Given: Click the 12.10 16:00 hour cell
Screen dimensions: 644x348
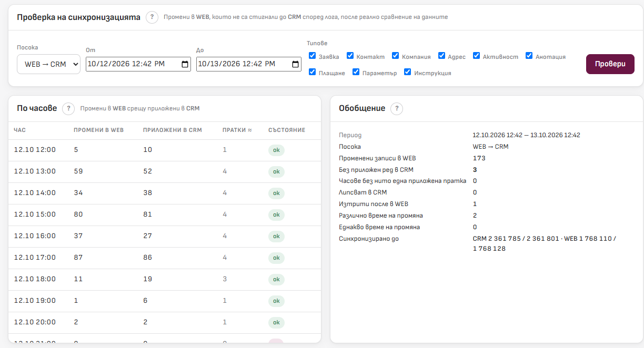Looking at the screenshot, I should 35,236.
